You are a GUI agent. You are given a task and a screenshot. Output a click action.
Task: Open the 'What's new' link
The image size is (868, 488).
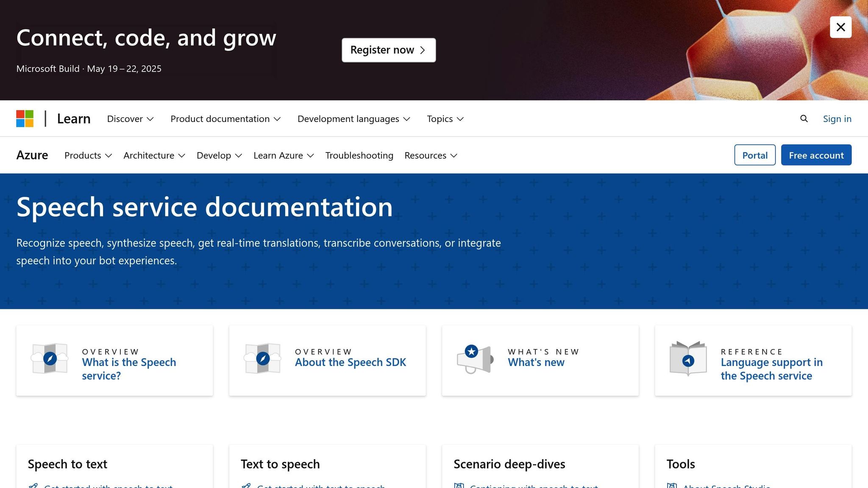pyautogui.click(x=536, y=362)
